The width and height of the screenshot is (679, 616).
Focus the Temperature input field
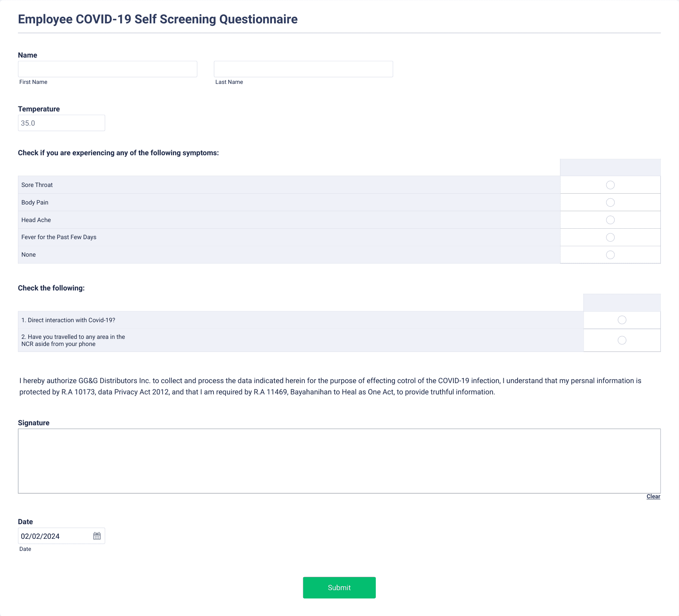pos(61,123)
